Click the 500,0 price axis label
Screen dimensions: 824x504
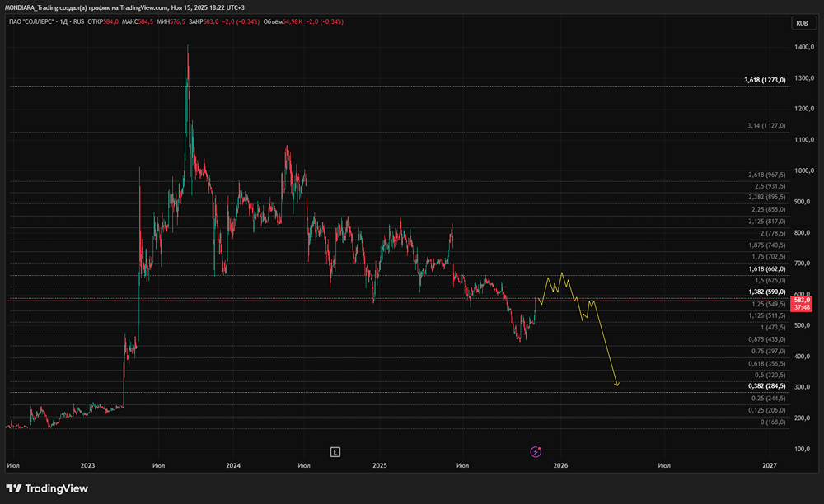click(804, 325)
